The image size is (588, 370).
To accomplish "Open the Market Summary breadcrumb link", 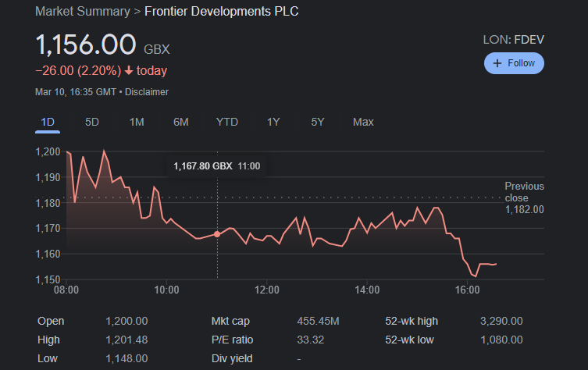I will point(83,11).
